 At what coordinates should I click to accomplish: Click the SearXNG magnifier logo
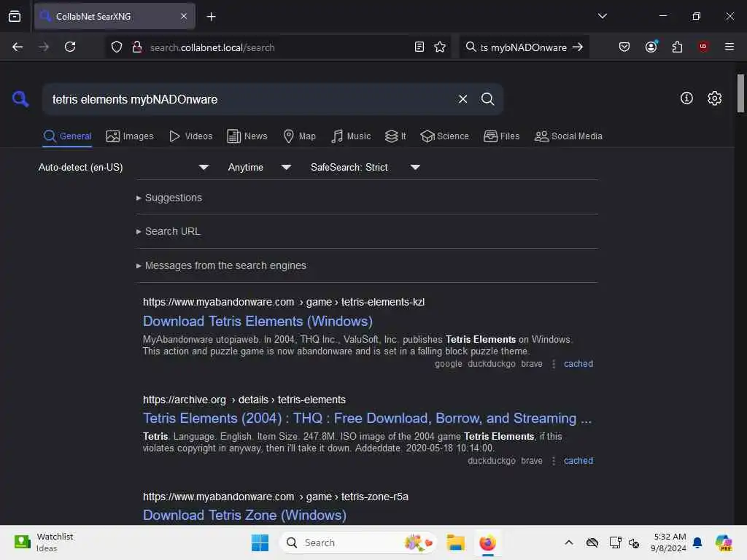20,99
